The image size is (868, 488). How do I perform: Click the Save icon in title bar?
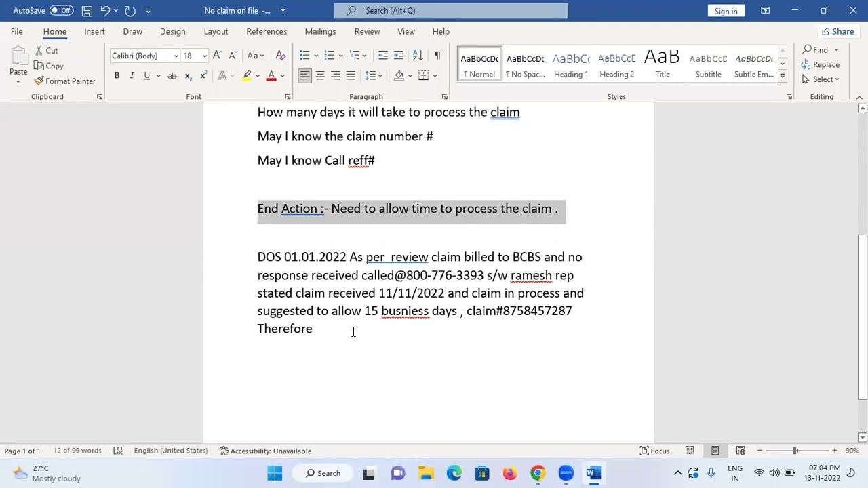pos(87,10)
